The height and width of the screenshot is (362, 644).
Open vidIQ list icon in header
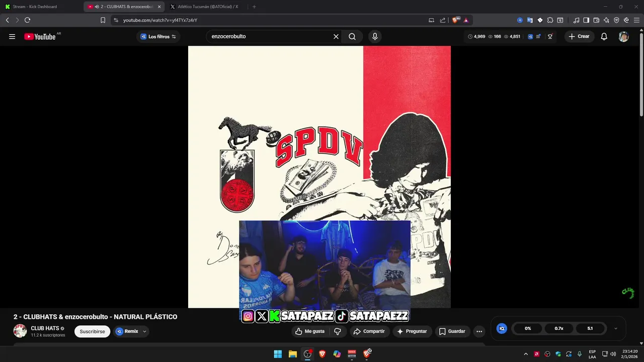point(538,37)
